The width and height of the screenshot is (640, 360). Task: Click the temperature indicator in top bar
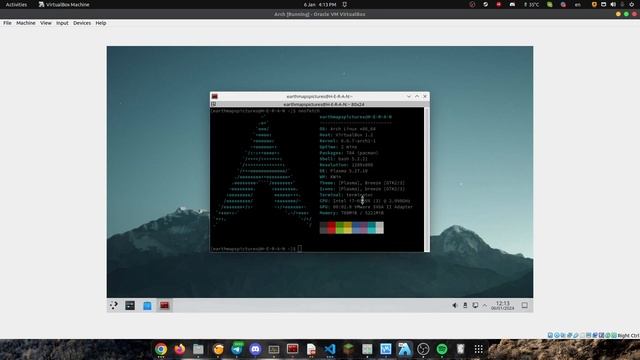coord(531,4)
